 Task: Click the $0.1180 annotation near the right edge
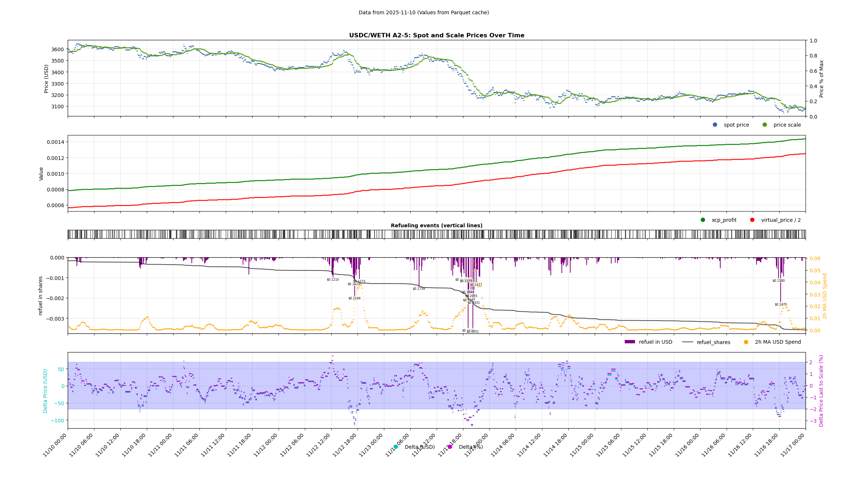(778, 281)
